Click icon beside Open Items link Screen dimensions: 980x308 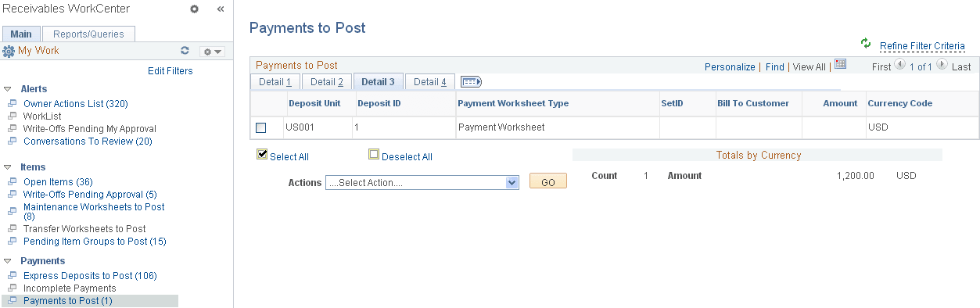pyautogui.click(x=12, y=181)
